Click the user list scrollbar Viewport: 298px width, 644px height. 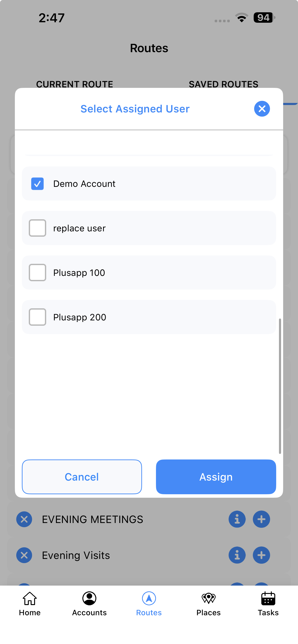[280, 386]
